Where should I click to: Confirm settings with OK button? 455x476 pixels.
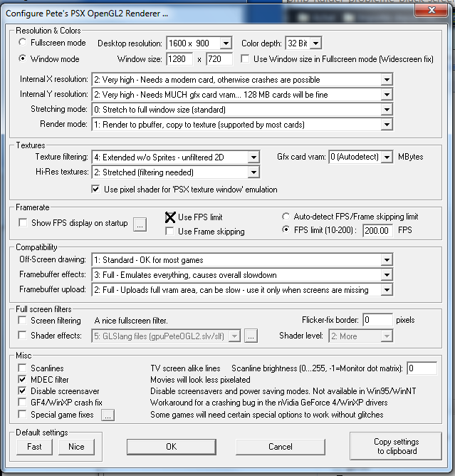[x=172, y=447]
